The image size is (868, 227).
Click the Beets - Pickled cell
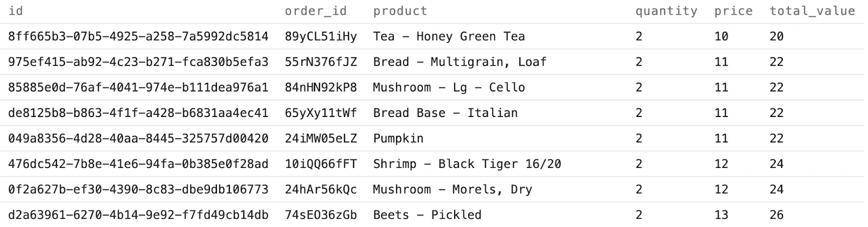pyautogui.click(x=427, y=215)
